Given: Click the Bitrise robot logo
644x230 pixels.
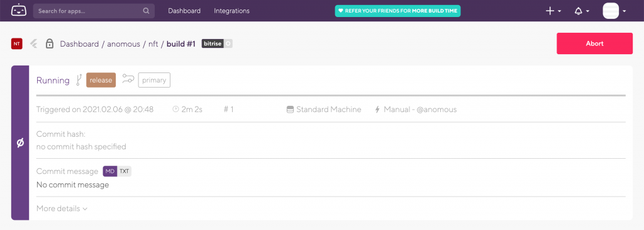Looking at the screenshot, I should (x=19, y=11).
